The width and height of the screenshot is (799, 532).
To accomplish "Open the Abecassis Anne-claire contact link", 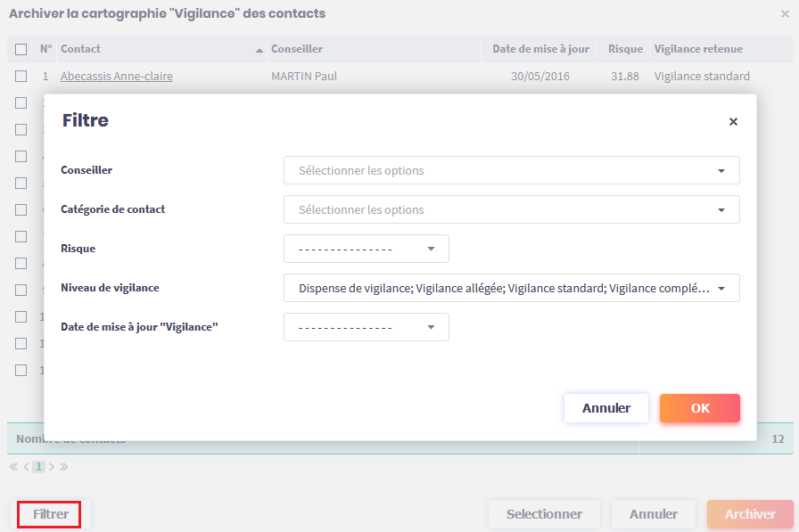I will click(117, 77).
